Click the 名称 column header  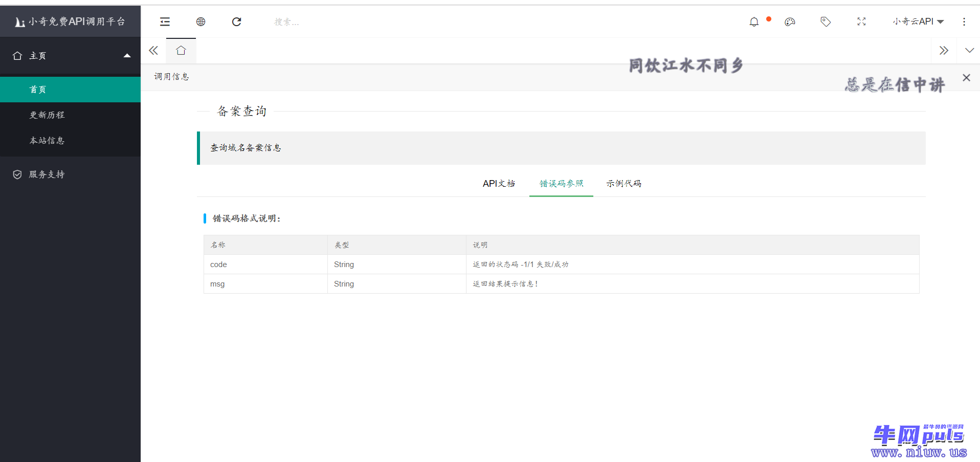[265, 245]
